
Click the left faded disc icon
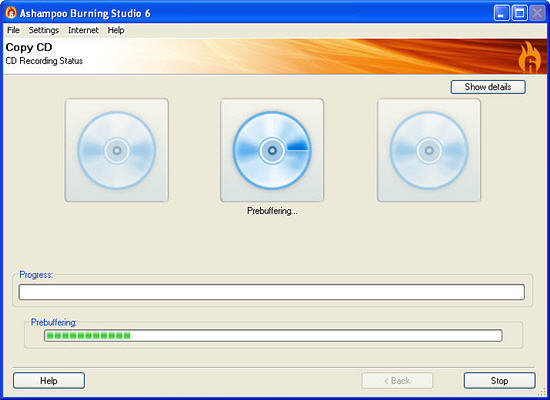117,150
